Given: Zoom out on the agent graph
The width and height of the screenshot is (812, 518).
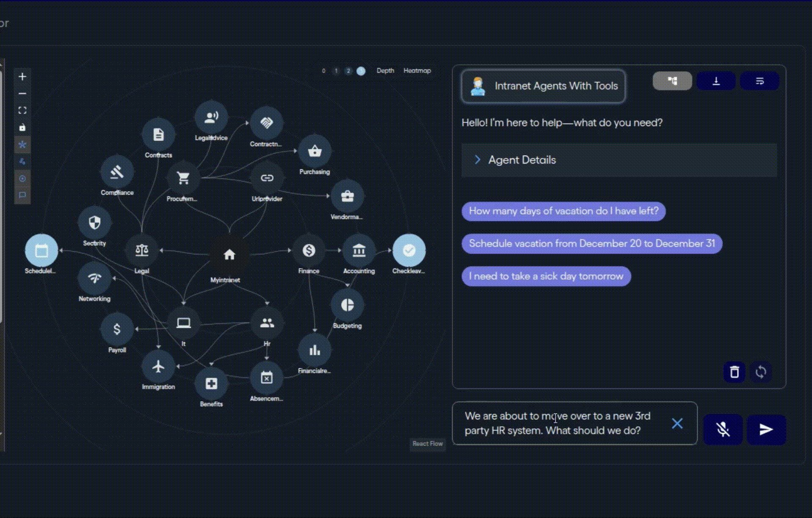Looking at the screenshot, I should (22, 94).
